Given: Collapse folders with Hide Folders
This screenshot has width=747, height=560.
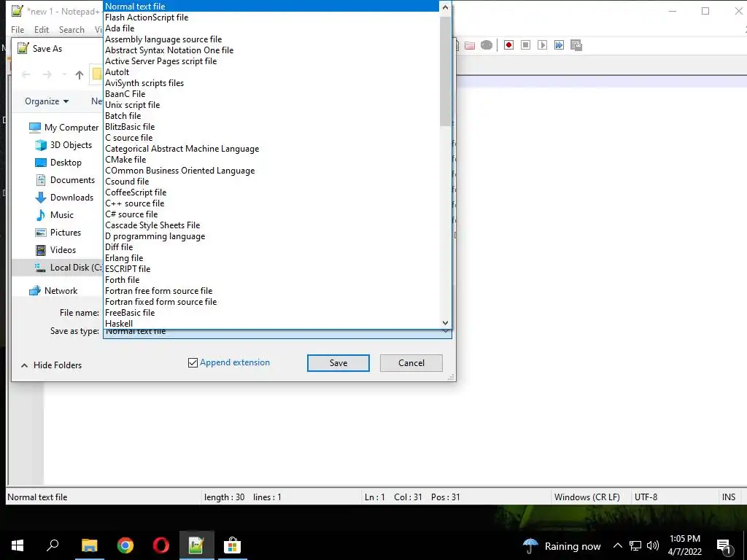Looking at the screenshot, I should point(52,365).
